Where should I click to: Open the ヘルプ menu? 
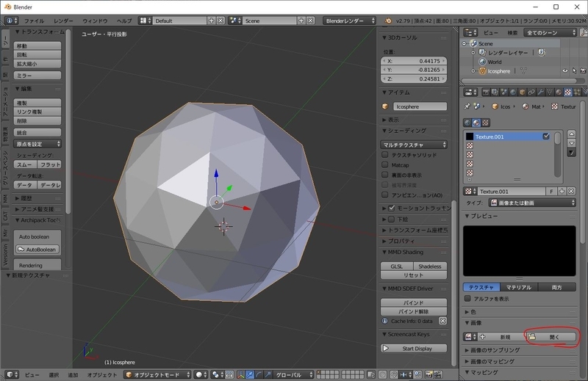(x=124, y=21)
